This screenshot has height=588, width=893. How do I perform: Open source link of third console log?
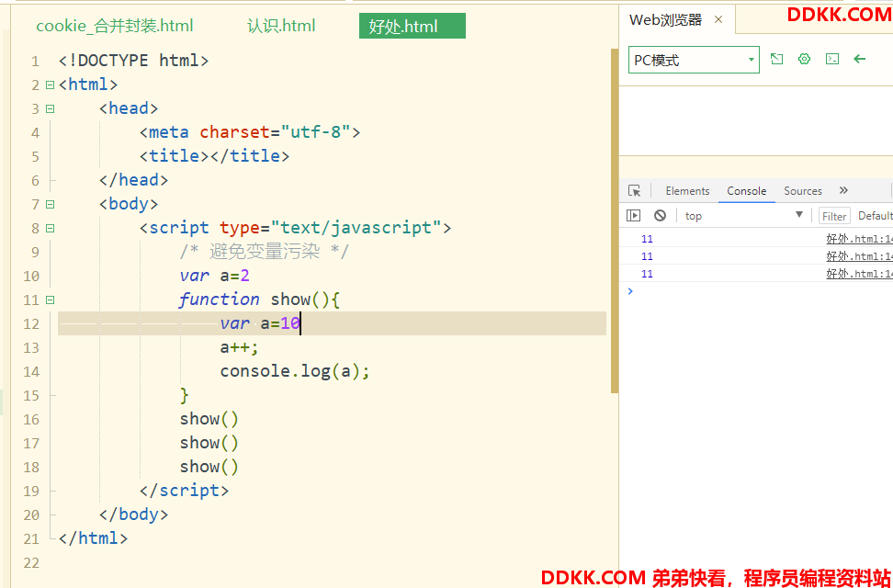(859, 274)
